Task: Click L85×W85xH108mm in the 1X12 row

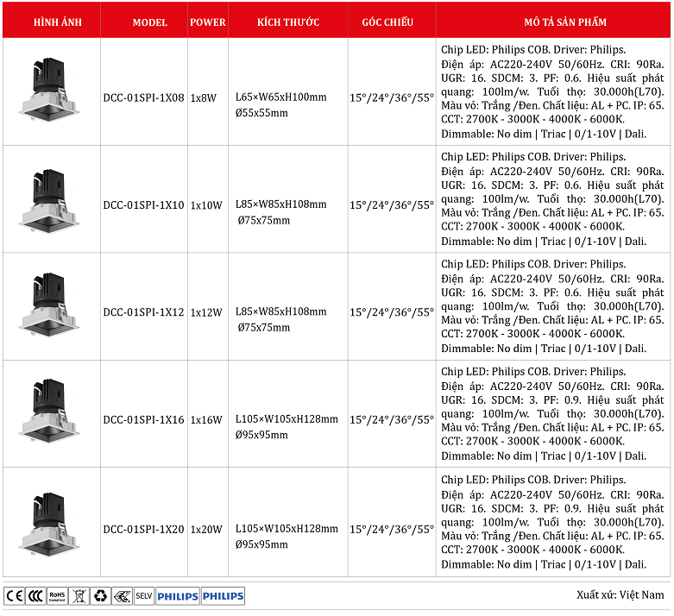Action: [x=280, y=311]
